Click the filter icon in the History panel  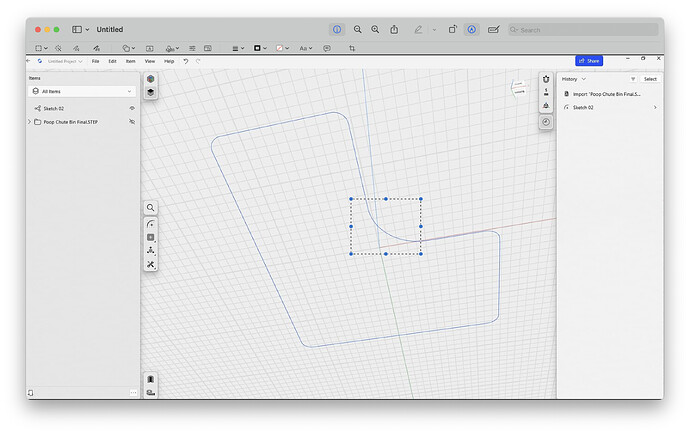633,79
